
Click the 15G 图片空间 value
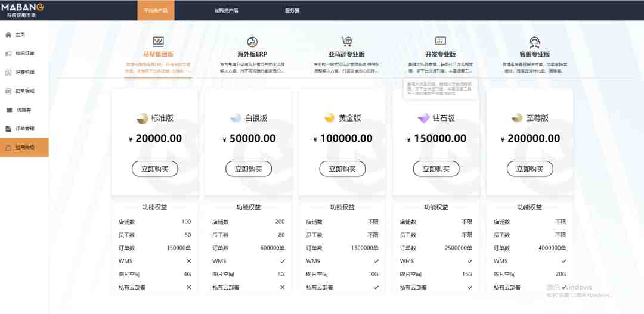468,274
